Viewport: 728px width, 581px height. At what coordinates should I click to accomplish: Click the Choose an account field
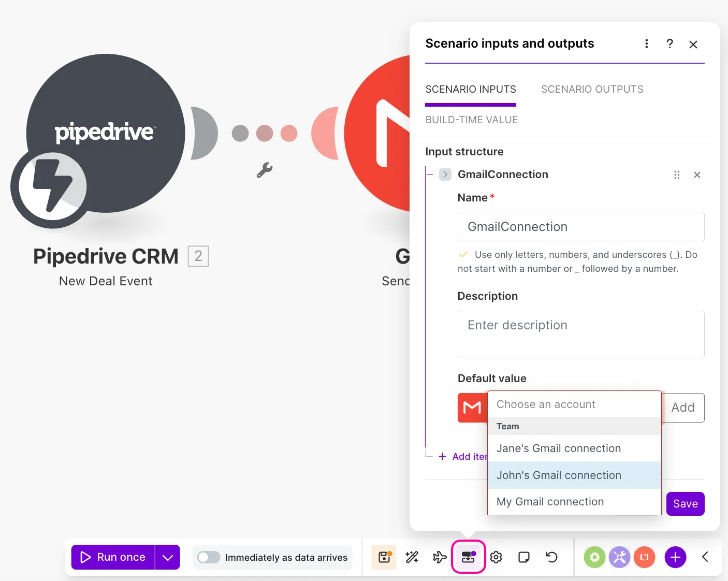pos(574,404)
